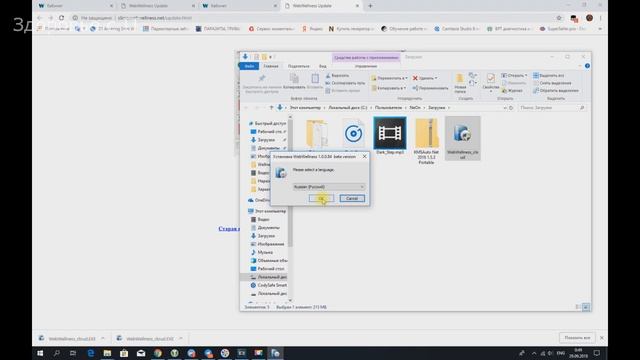Image resolution: width=640 pixels, height=360 pixels.
Task: Click the up-folder arrow in Explorer
Action: (271, 108)
